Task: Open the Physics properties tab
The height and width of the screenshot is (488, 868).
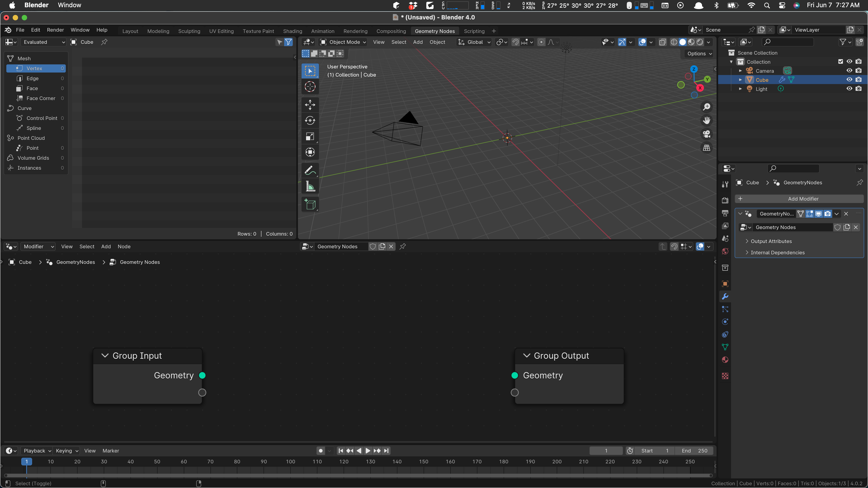Action: (x=725, y=322)
